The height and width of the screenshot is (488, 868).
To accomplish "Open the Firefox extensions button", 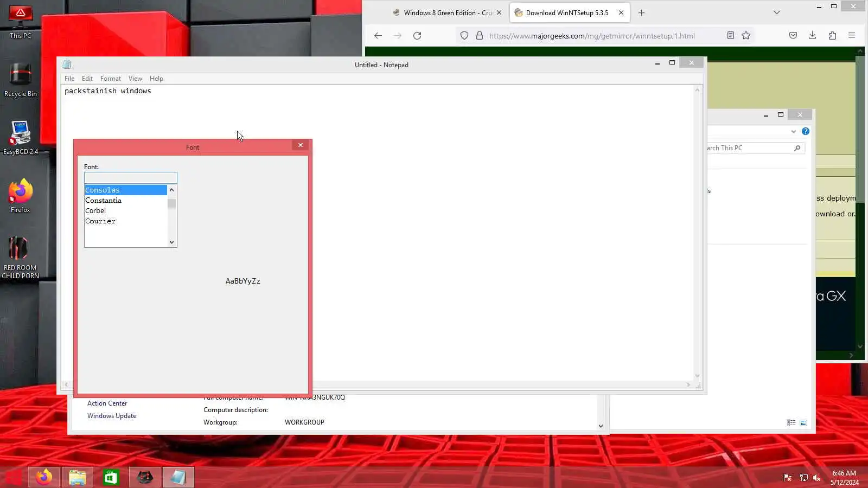I will (832, 36).
